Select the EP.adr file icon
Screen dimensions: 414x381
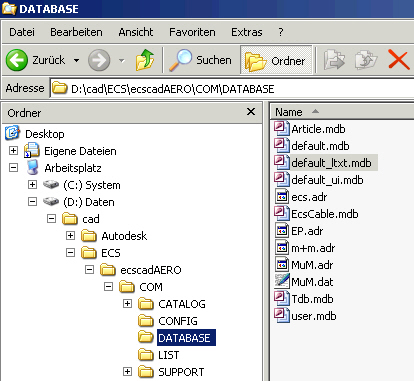click(281, 231)
